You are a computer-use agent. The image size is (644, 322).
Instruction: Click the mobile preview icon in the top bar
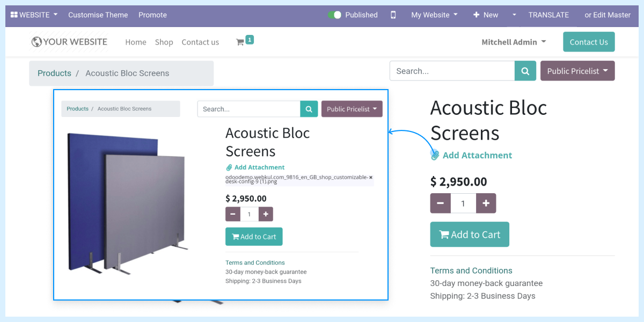(393, 15)
